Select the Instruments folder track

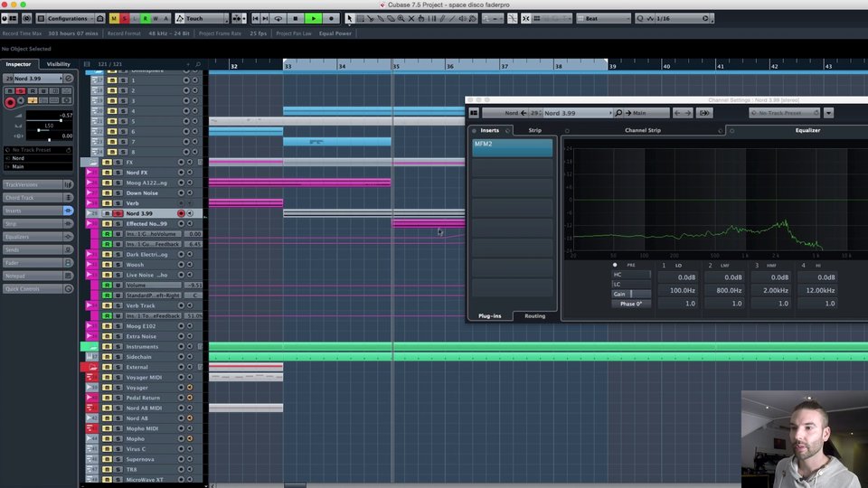[x=142, y=346]
